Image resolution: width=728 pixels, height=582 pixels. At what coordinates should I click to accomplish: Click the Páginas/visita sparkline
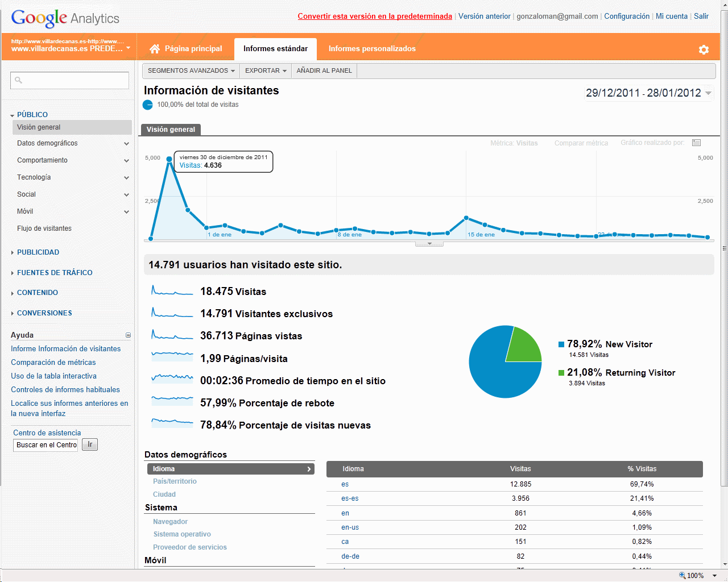point(172,357)
